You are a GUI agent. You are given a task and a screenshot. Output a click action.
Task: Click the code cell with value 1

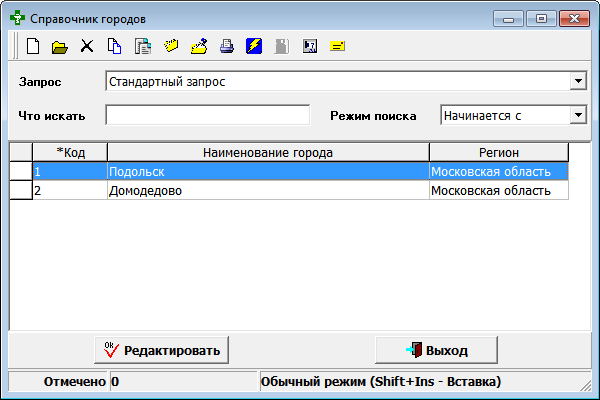tap(70, 171)
